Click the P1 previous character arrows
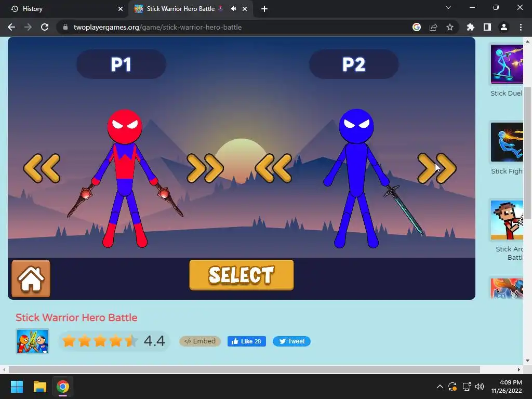The image size is (532, 399). tap(42, 168)
